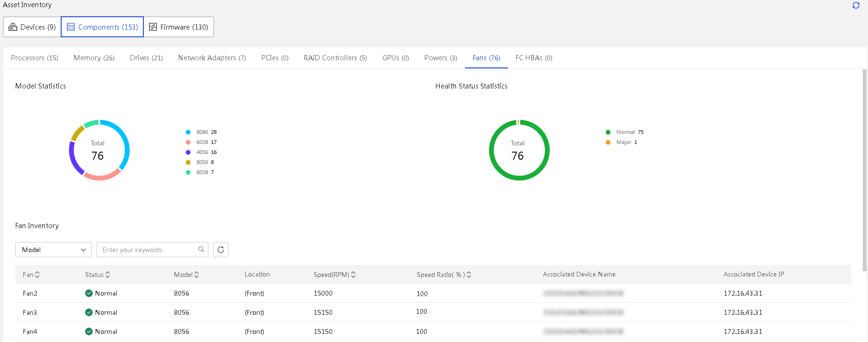This screenshot has width=868, height=342.
Task: Toggle 6038 model legend entry
Action: click(201, 142)
